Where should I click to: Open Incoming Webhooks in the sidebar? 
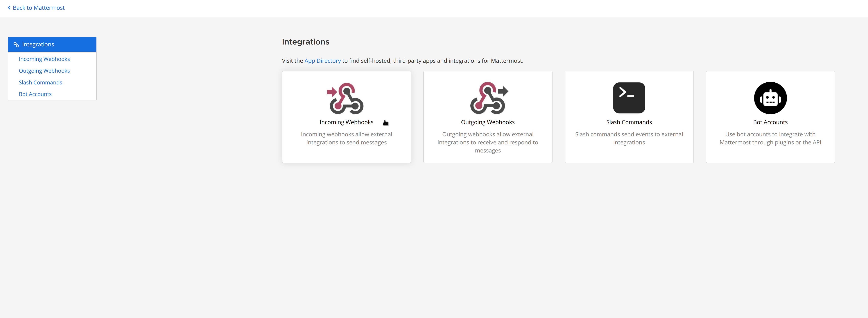(44, 59)
